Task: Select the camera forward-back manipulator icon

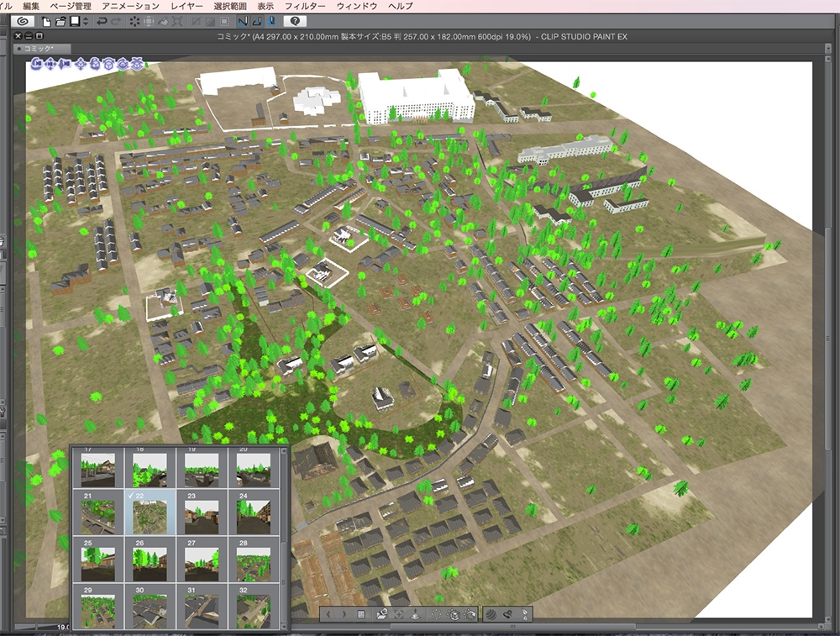Action: click(65, 64)
